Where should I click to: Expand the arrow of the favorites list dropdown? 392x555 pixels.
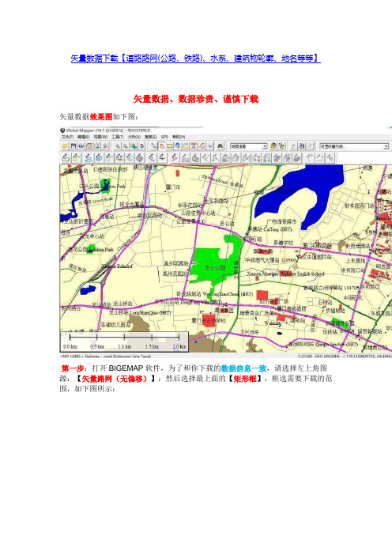[386, 146]
